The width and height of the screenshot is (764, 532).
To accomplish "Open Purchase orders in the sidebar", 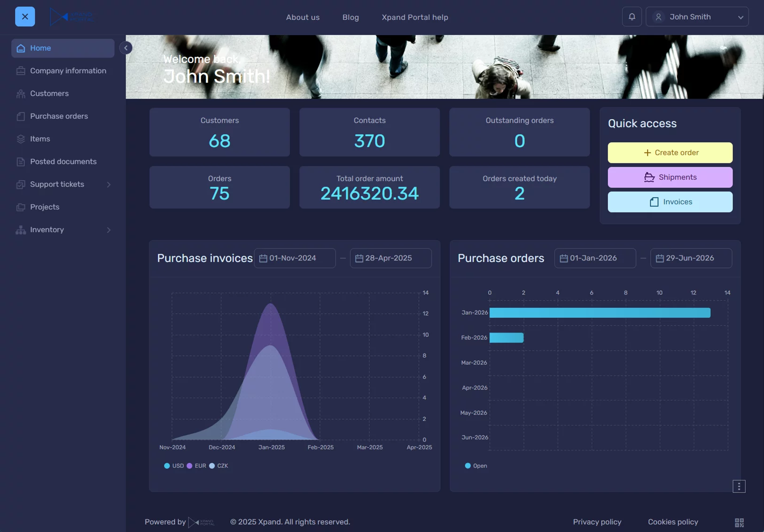I will [x=59, y=116].
